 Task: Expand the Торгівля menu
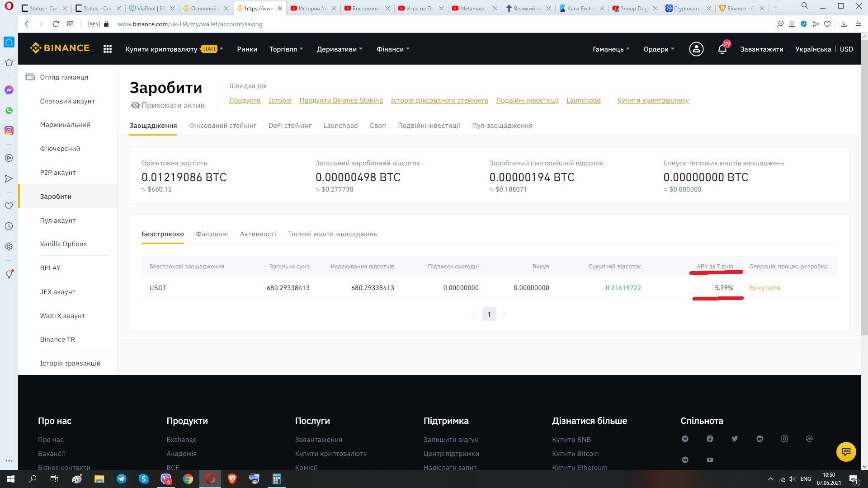(x=286, y=49)
